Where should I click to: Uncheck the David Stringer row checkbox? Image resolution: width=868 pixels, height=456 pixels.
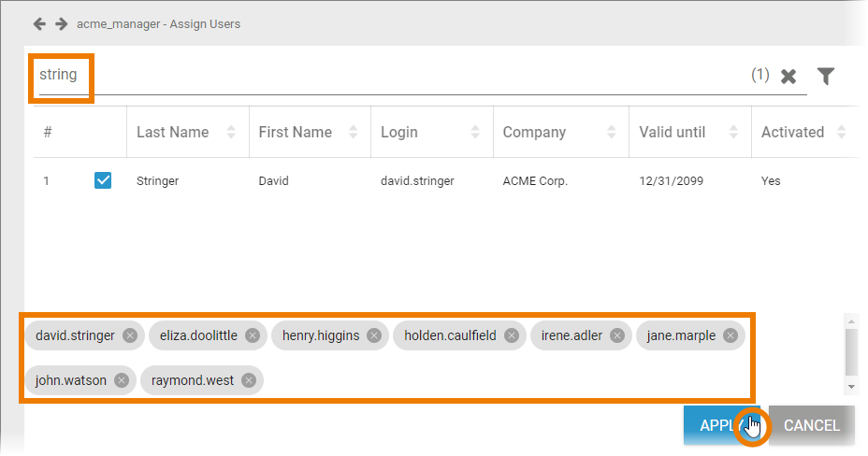coord(103,180)
